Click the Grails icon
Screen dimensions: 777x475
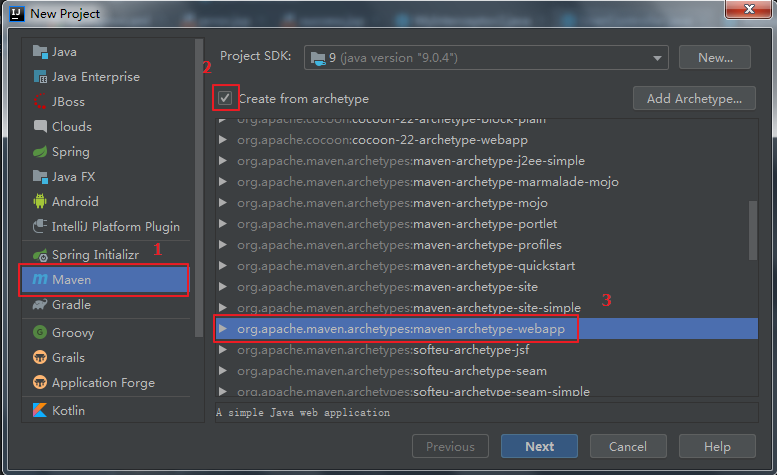coord(40,357)
